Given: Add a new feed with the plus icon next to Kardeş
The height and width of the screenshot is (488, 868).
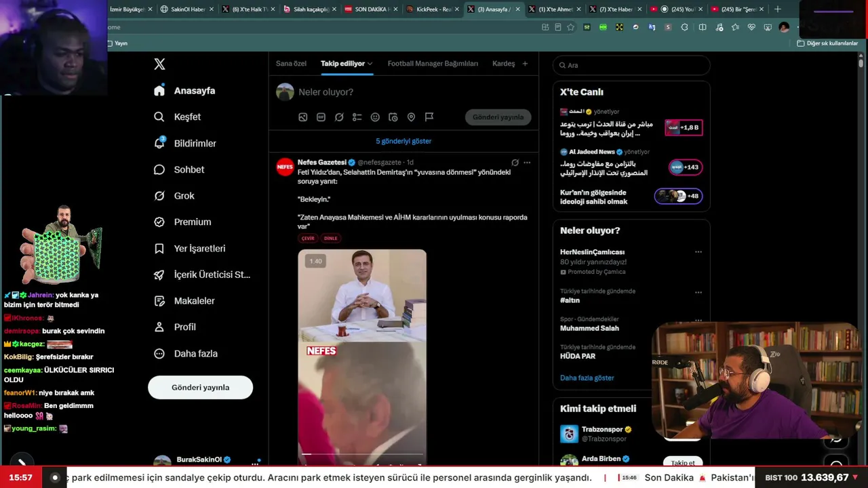Looking at the screenshot, I should click(525, 64).
